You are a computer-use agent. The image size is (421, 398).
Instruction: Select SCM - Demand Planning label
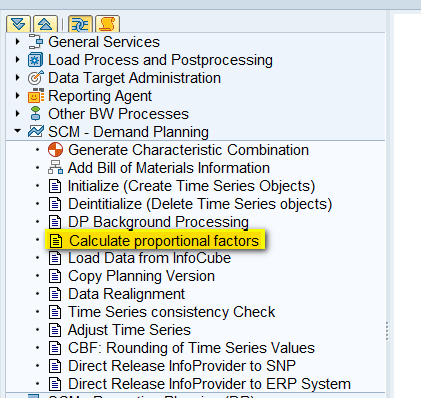pyautogui.click(x=128, y=132)
